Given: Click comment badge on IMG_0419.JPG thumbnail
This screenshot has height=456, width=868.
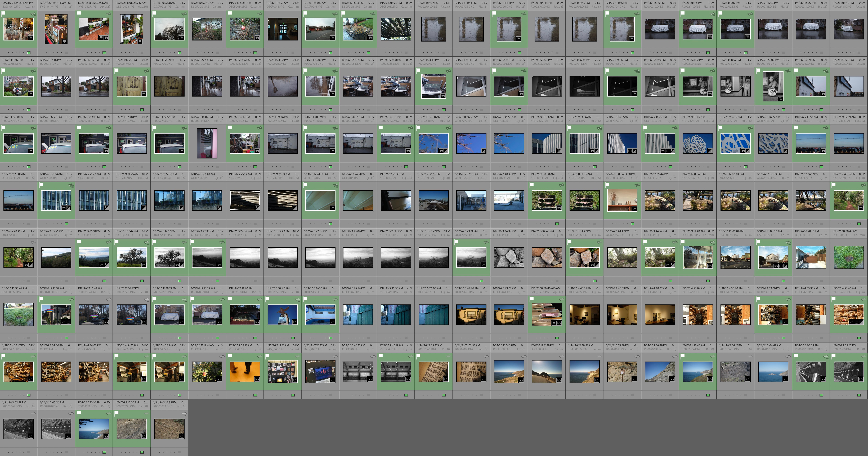Looking at the screenshot, I should 64,42.
